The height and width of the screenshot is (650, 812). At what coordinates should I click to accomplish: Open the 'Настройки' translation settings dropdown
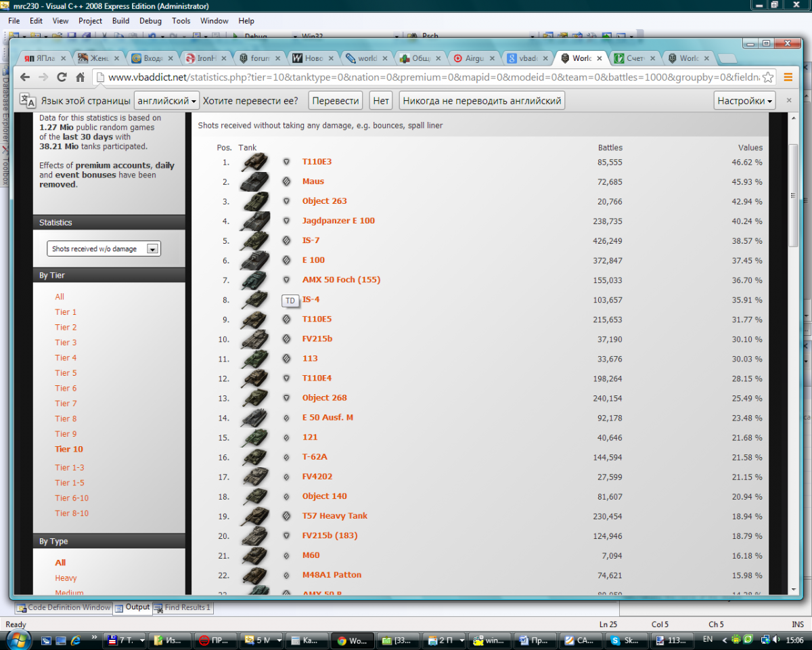pyautogui.click(x=744, y=101)
